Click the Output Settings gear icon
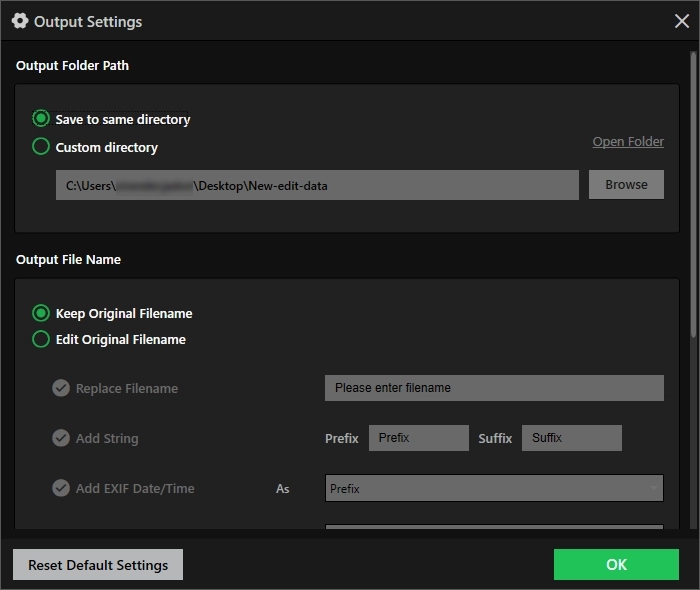Image resolution: width=700 pixels, height=590 pixels. 20,21
